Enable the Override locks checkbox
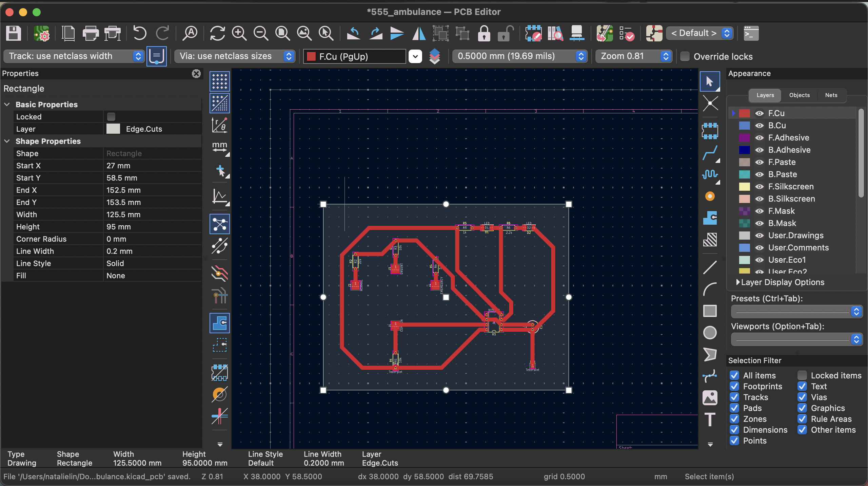The width and height of the screenshot is (868, 486). click(685, 56)
